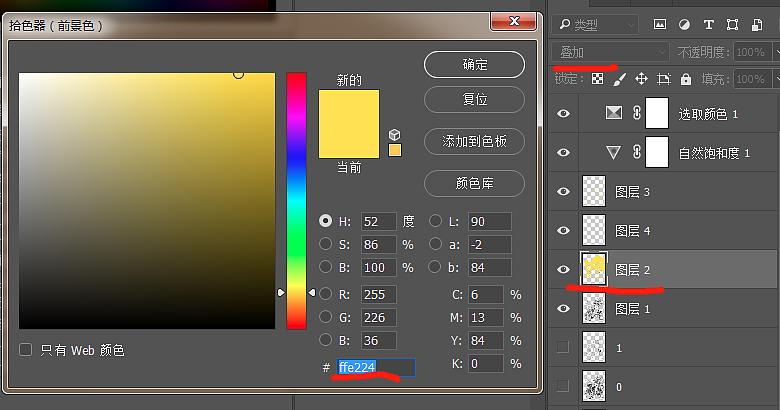The image size is (780, 410).
Task: Click the G value field 226
Action: tap(379, 317)
